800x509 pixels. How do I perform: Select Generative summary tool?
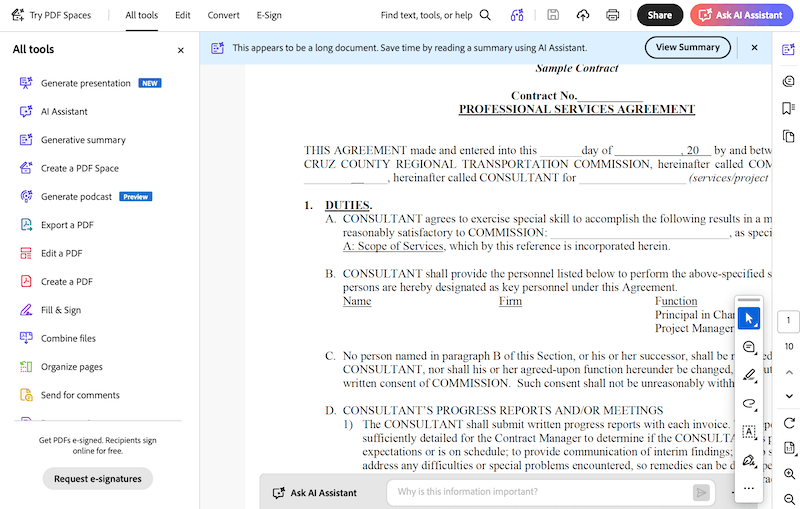click(x=72, y=140)
